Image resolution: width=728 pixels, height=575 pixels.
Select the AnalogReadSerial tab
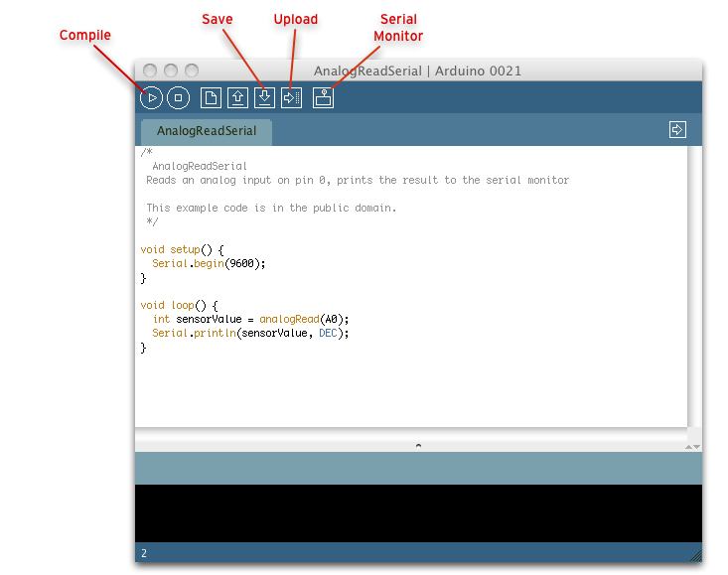tap(206, 131)
